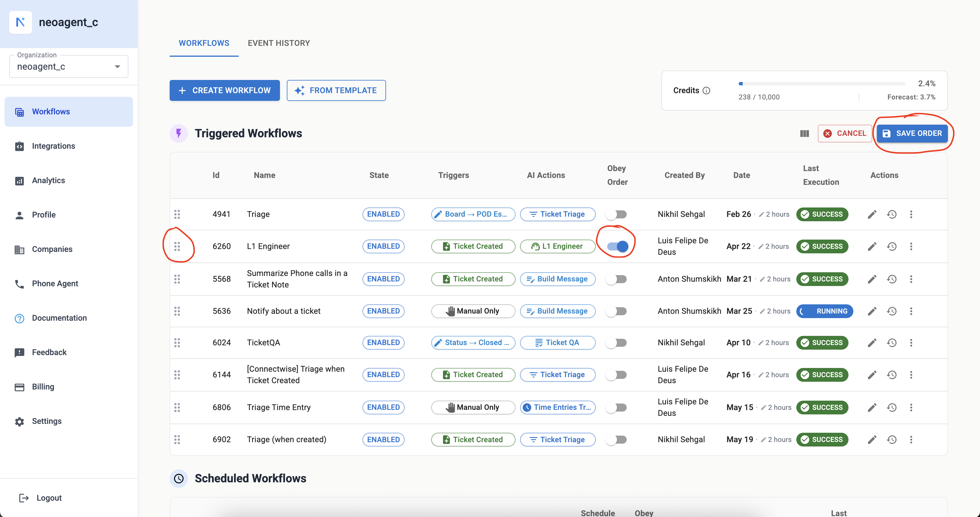Switch to the Event History tab
The image size is (980, 517).
[x=279, y=43]
